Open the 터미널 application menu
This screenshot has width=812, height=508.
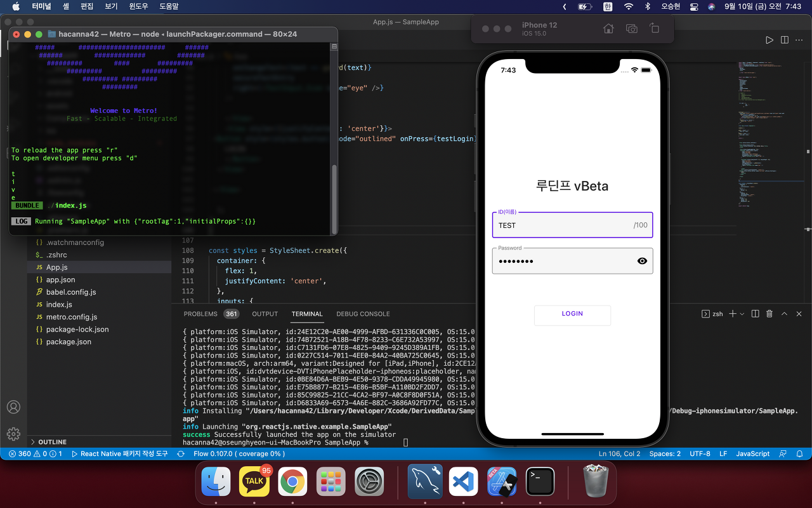pos(42,6)
